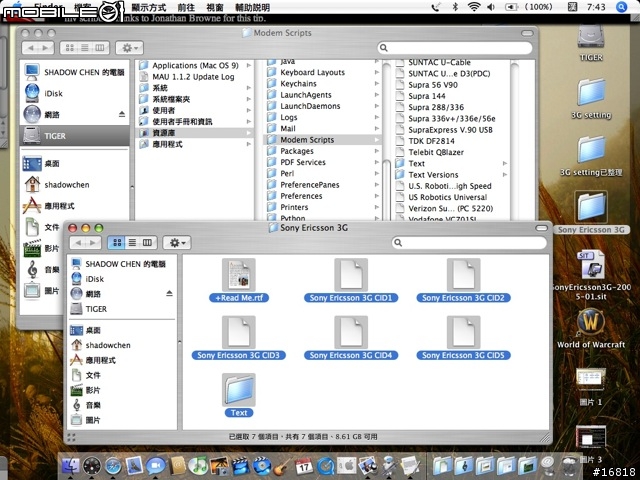Select Sony Ericsson 3G CID4 file
Image resolution: width=640 pixels, height=480 pixels.
point(351,338)
